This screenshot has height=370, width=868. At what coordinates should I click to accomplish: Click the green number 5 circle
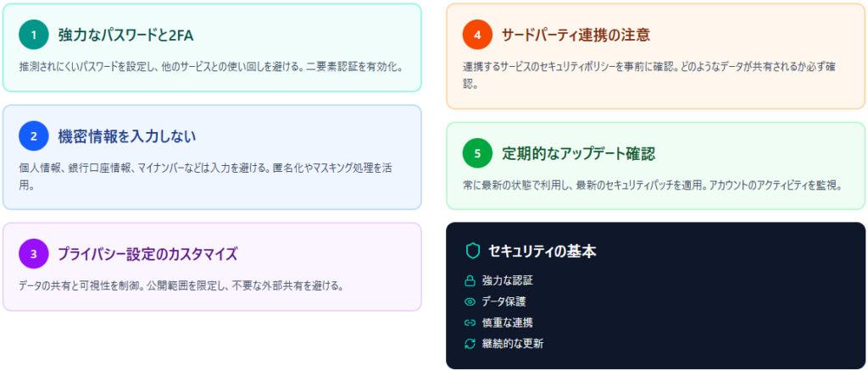pyautogui.click(x=477, y=153)
